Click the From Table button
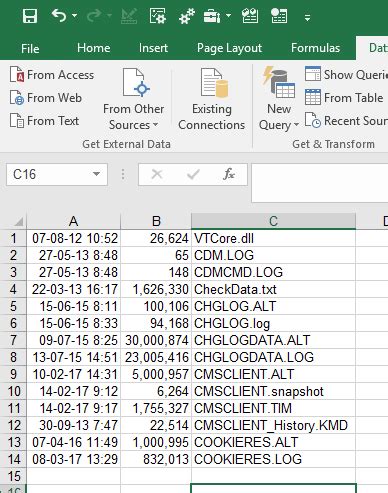The width and height of the screenshot is (388, 493). click(x=344, y=98)
